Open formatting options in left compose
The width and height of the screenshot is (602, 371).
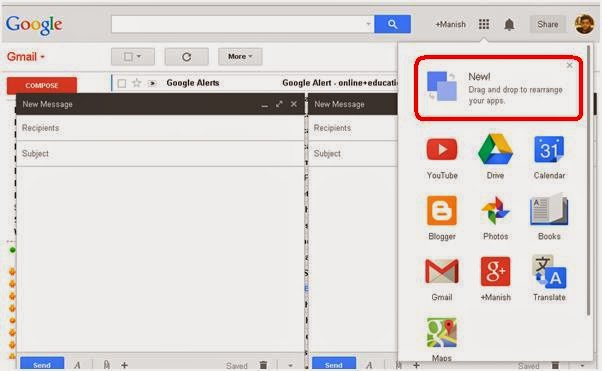[x=77, y=365]
